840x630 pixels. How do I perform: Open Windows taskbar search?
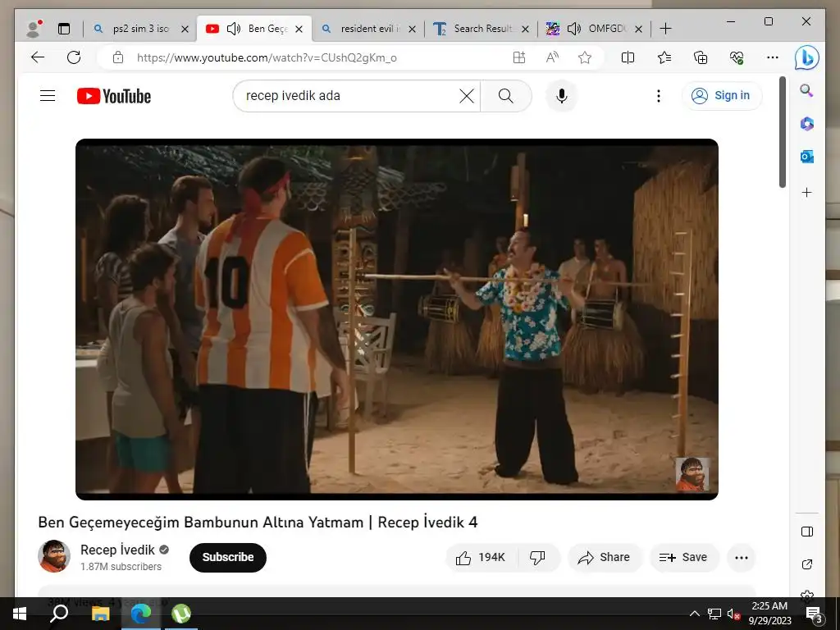tap(59, 614)
